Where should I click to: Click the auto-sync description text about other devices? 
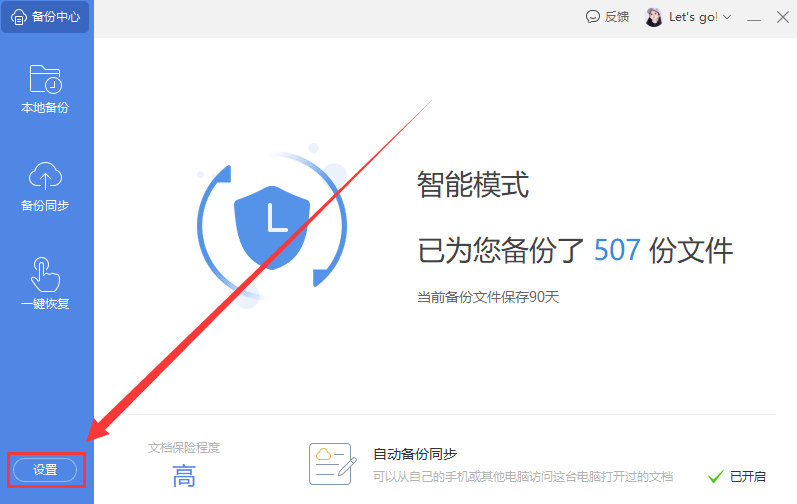[523, 477]
